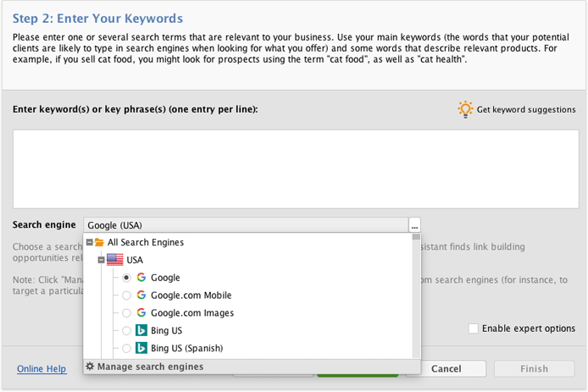Open the Online Help link
Viewport: 588px width, 392px height.
point(42,369)
